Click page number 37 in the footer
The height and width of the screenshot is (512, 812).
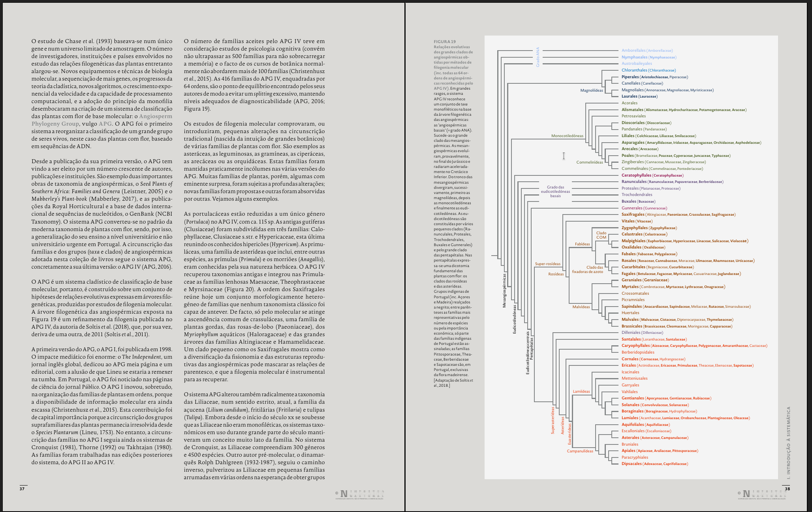(x=23, y=489)
